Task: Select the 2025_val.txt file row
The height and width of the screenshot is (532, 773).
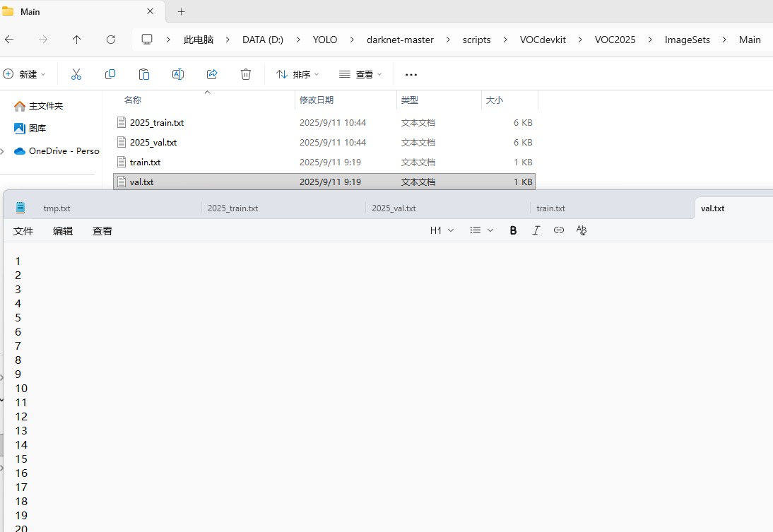Action: tap(324, 142)
